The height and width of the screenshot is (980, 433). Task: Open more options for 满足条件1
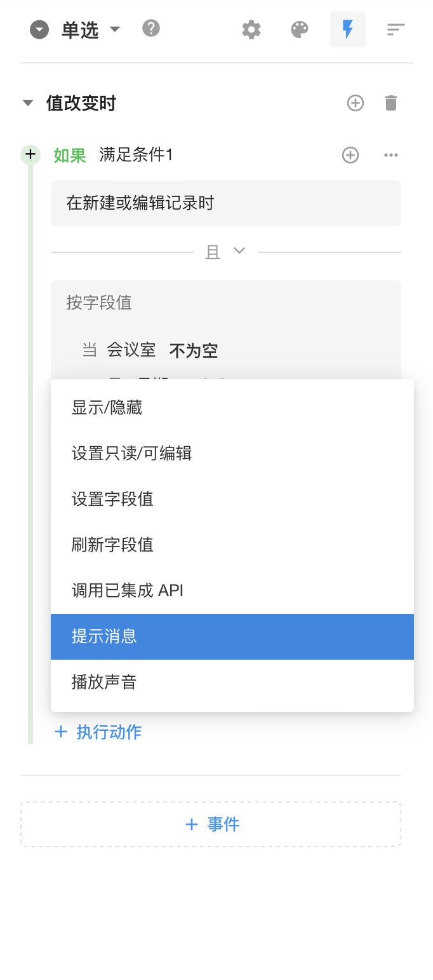(391, 155)
